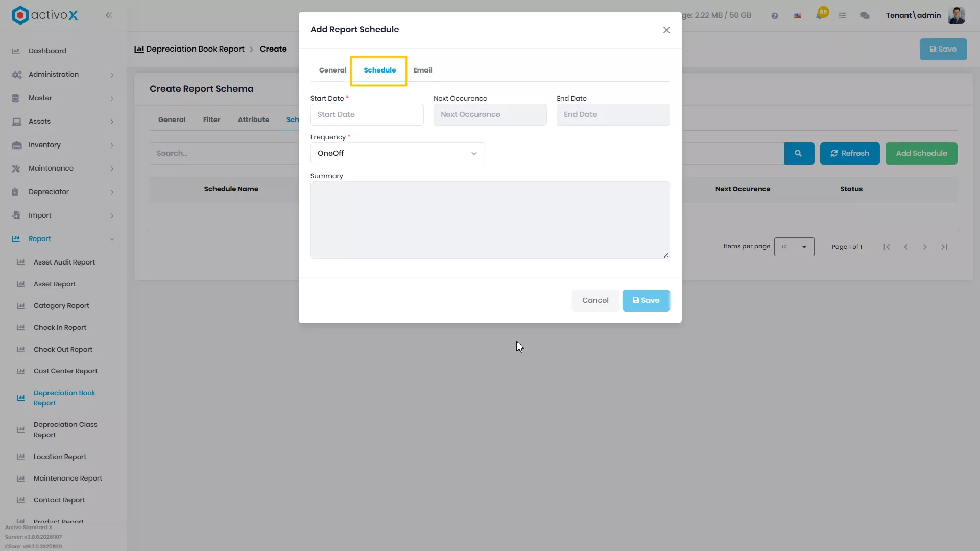Click the Maintenance tools icon
Viewport: 980px width, 551px height.
16,169
